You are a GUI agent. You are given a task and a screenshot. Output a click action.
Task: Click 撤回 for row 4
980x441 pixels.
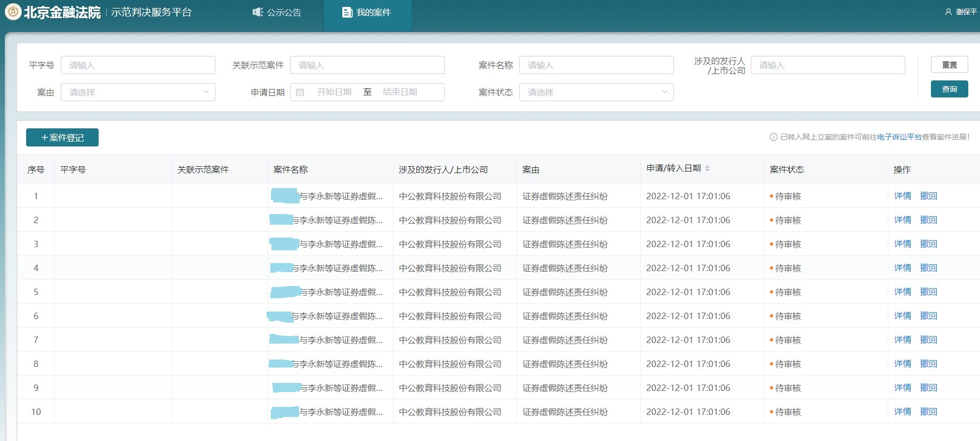(929, 268)
